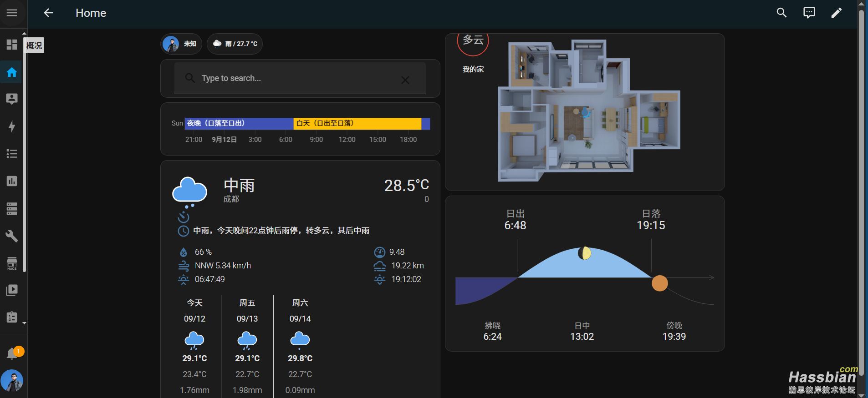
Task: Click the gauge reading 9.48
Action: [397, 252]
